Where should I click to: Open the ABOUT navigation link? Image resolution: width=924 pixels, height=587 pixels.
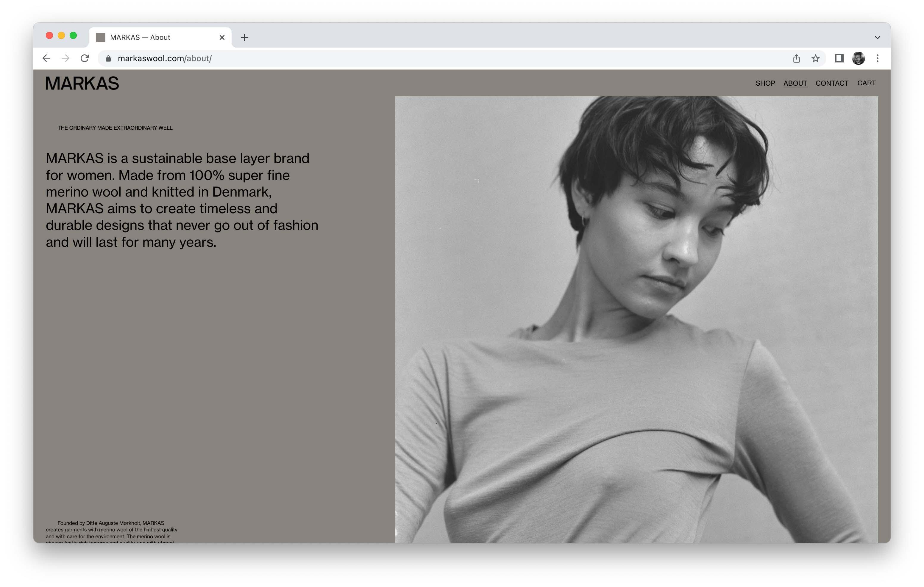tap(795, 83)
